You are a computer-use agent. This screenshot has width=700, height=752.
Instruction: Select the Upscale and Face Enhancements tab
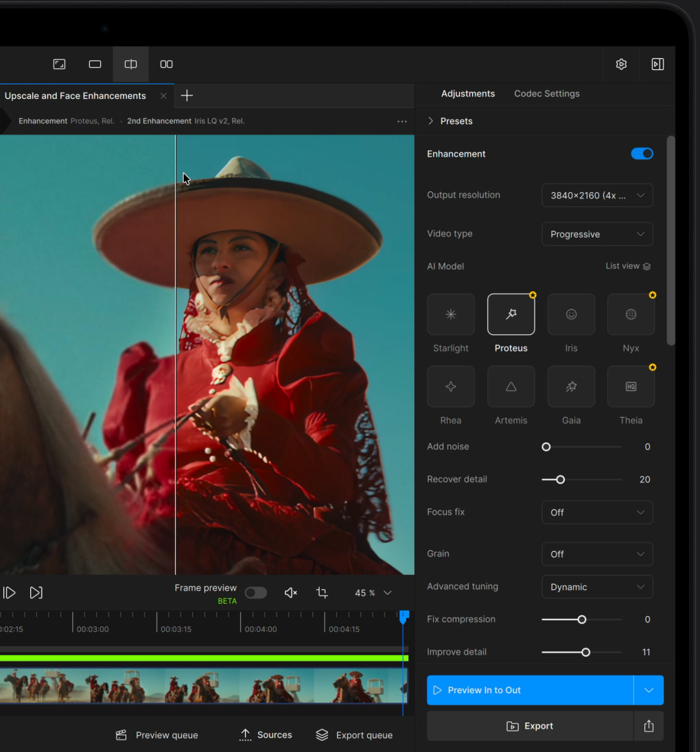click(75, 96)
